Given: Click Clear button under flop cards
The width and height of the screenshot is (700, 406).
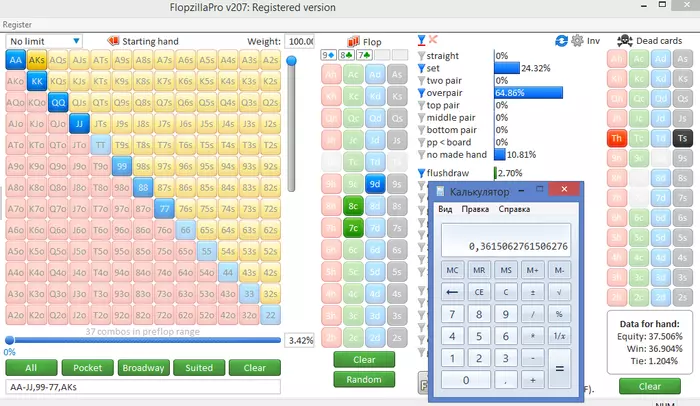Looking at the screenshot, I should [x=364, y=360].
